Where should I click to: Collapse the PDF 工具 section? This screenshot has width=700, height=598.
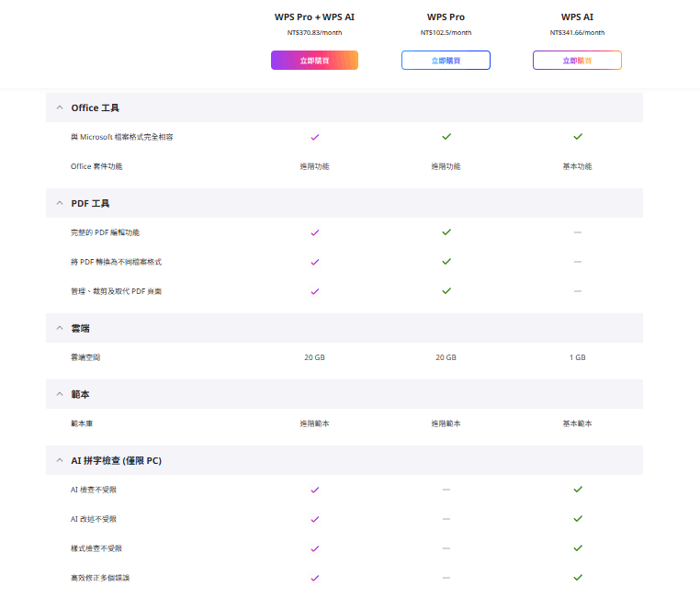60,203
